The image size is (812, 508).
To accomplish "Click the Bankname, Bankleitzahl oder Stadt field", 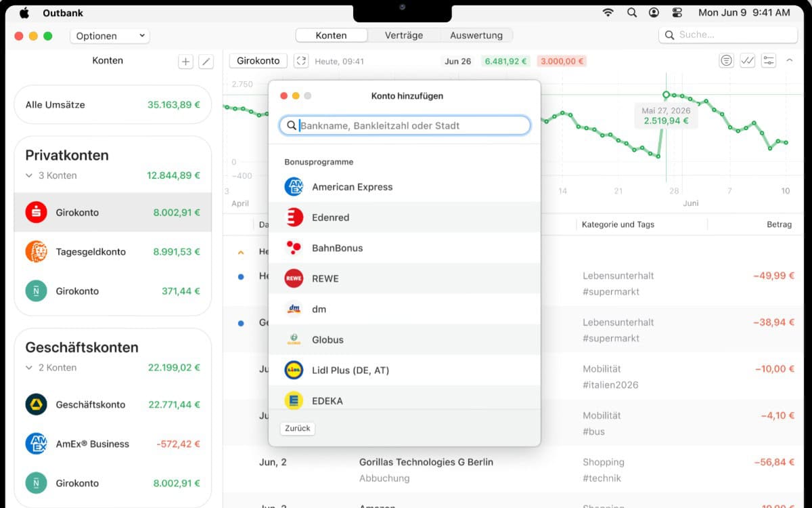I will click(405, 125).
